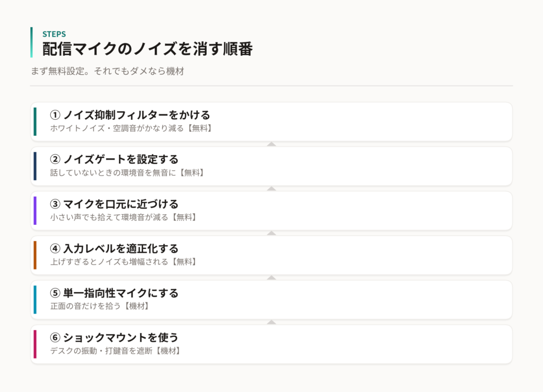Click the STEPS label above the title
The height and width of the screenshot is (392, 543).
pos(54,34)
